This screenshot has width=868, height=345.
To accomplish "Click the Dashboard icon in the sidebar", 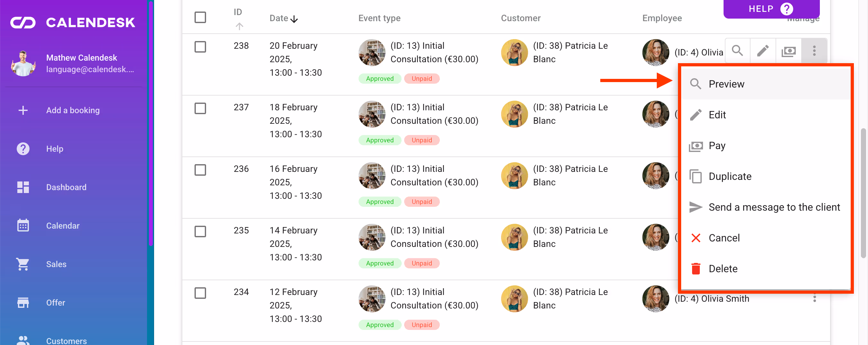I will coord(23,187).
